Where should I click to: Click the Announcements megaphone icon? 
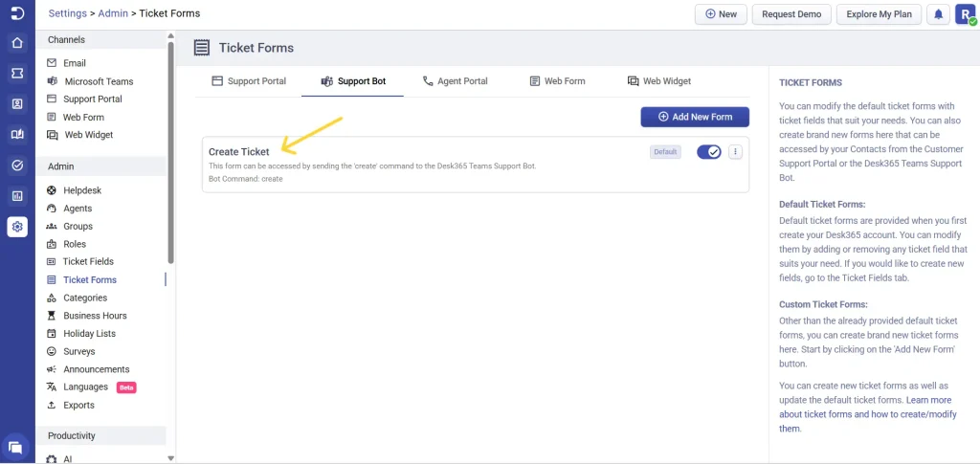point(52,369)
